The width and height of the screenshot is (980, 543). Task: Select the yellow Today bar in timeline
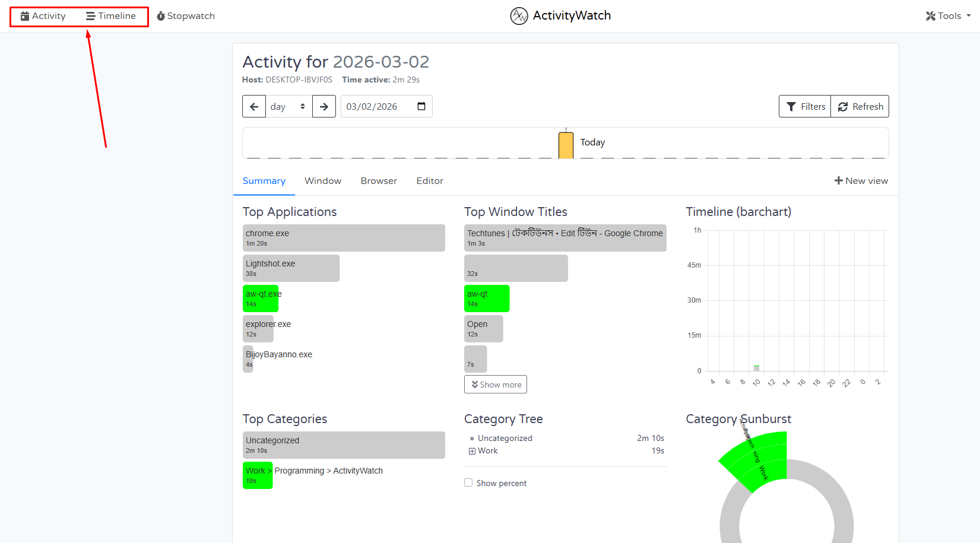(x=566, y=145)
